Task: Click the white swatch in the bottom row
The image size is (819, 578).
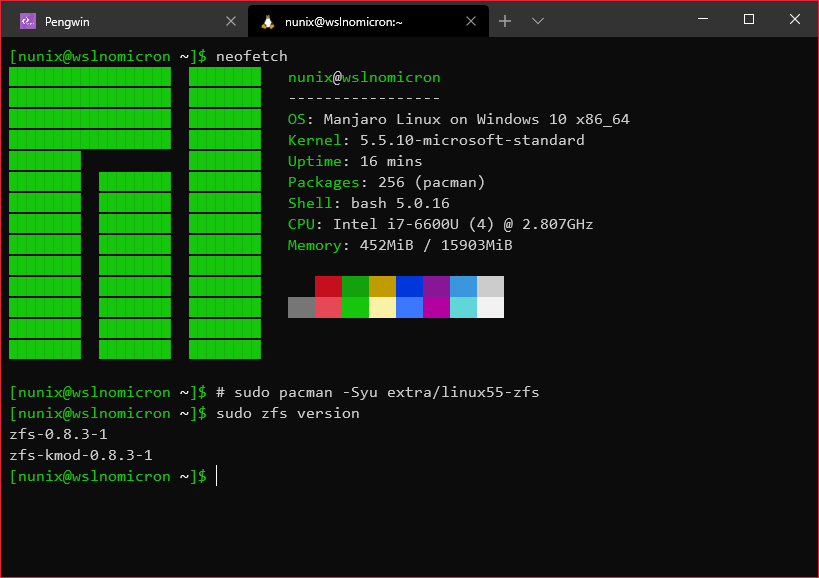Action: (x=490, y=307)
